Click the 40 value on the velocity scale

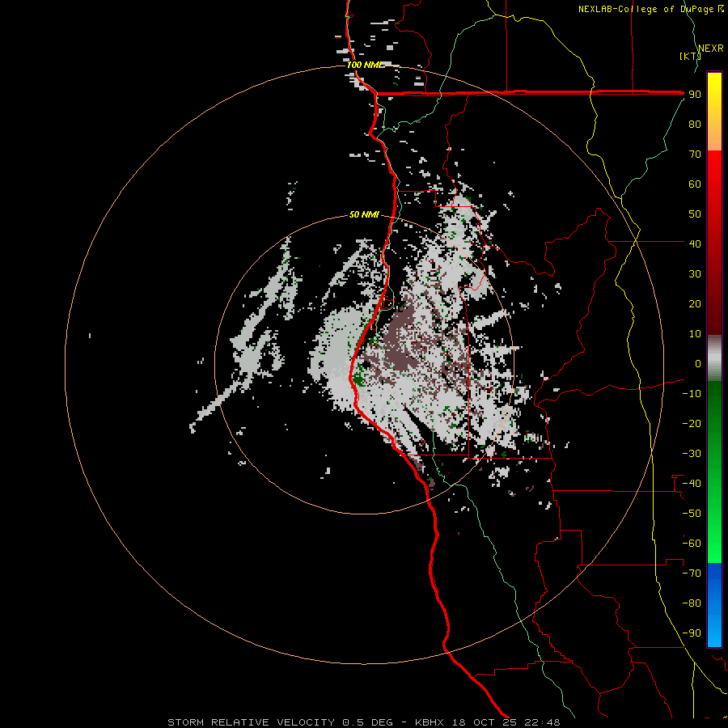point(695,243)
